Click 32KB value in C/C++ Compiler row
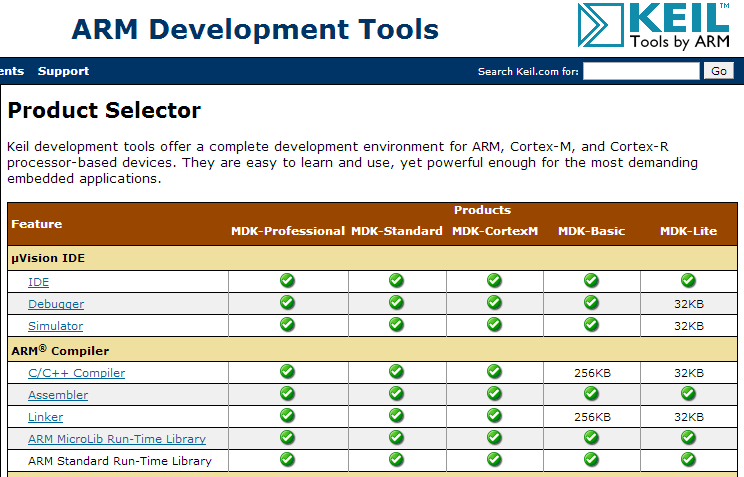 pos(689,373)
